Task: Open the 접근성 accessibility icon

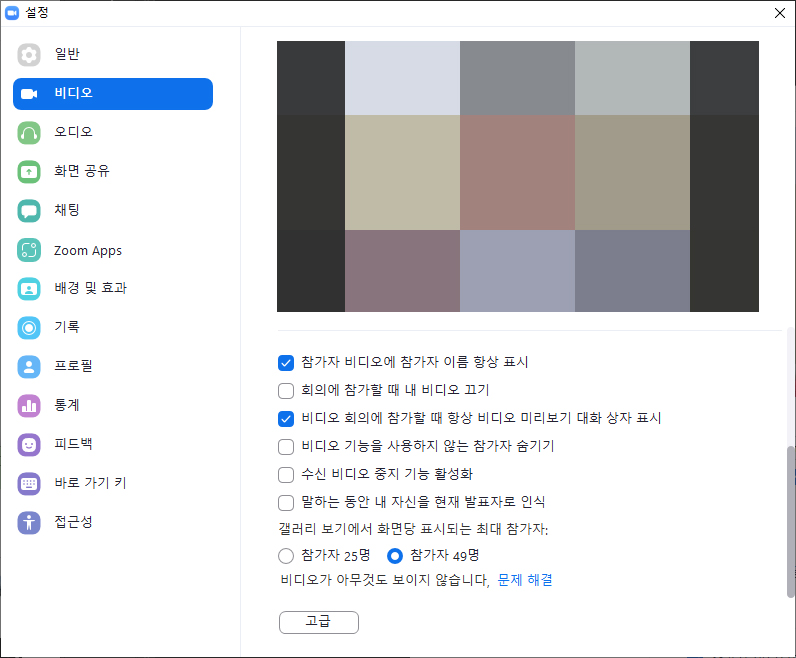Action: 29,522
